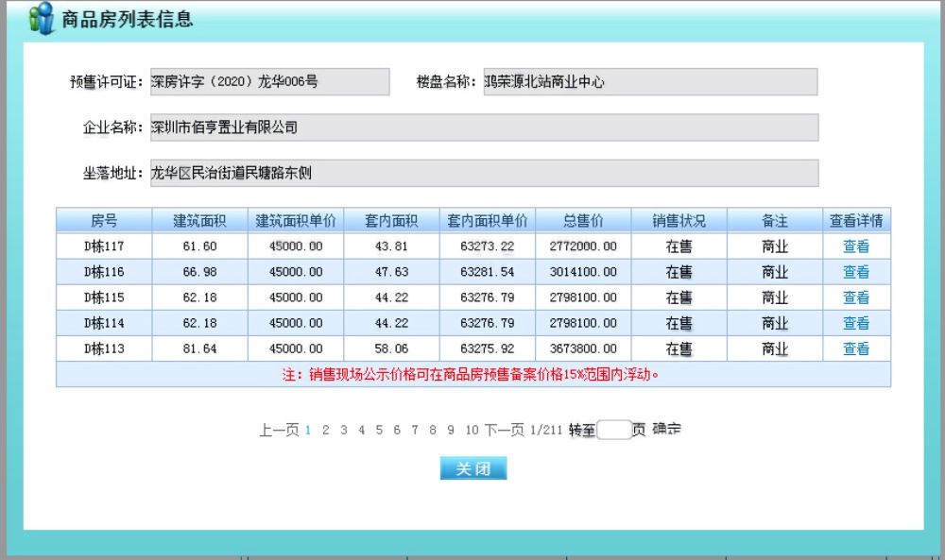Click the 坐落地址 field
This screenshot has height=560, width=945.
pos(485,174)
